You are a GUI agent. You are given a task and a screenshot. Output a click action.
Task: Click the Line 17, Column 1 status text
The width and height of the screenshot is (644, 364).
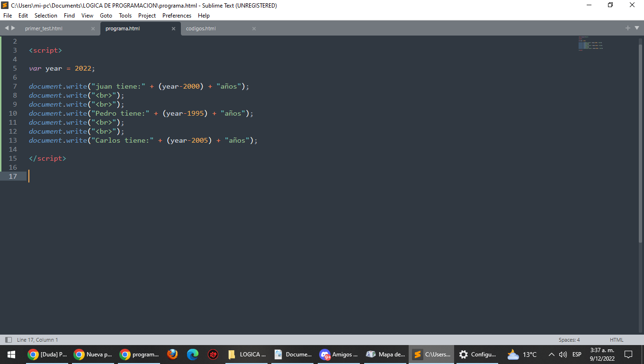tap(37, 340)
